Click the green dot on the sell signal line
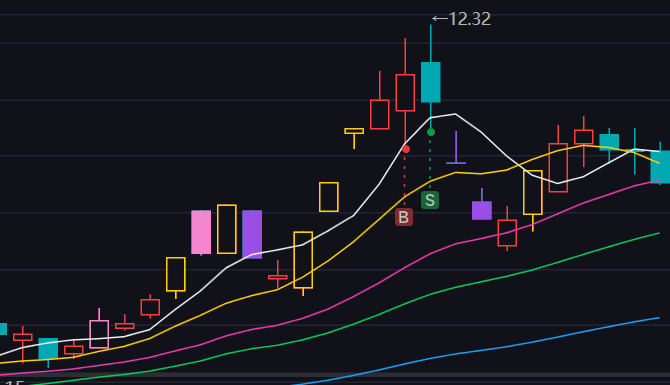Screen dimensions: 670x385 coord(431,132)
